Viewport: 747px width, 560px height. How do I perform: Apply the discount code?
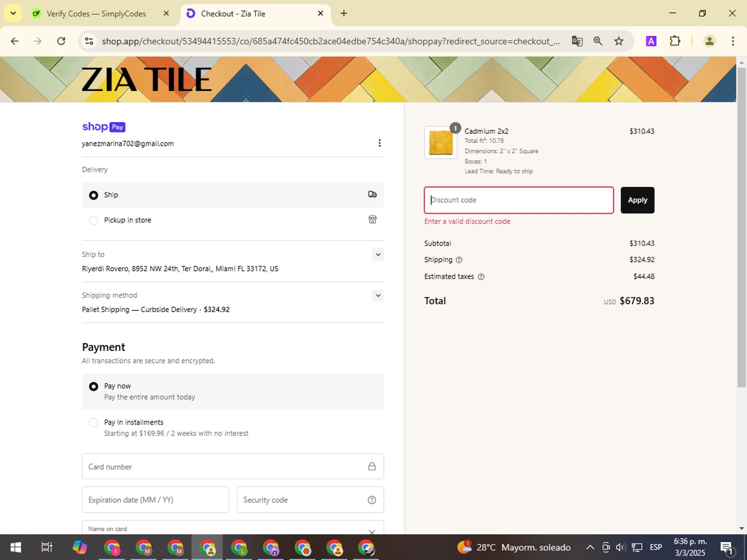point(637,200)
